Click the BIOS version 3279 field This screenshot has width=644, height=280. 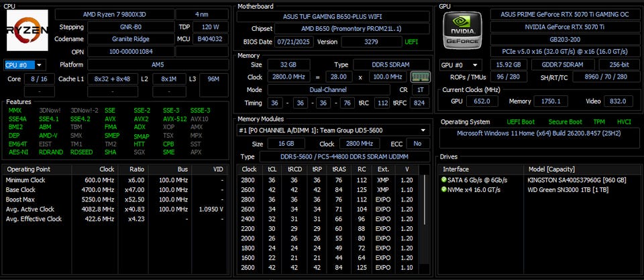coord(372,42)
